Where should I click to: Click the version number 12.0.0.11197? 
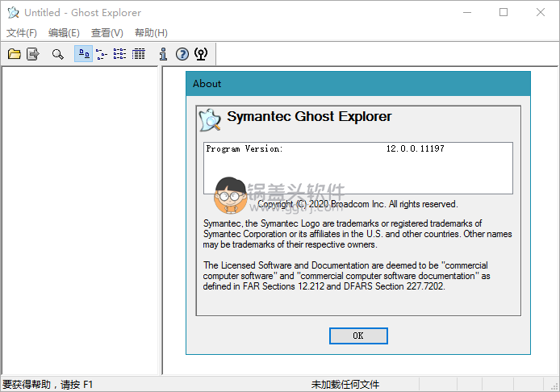click(x=415, y=148)
